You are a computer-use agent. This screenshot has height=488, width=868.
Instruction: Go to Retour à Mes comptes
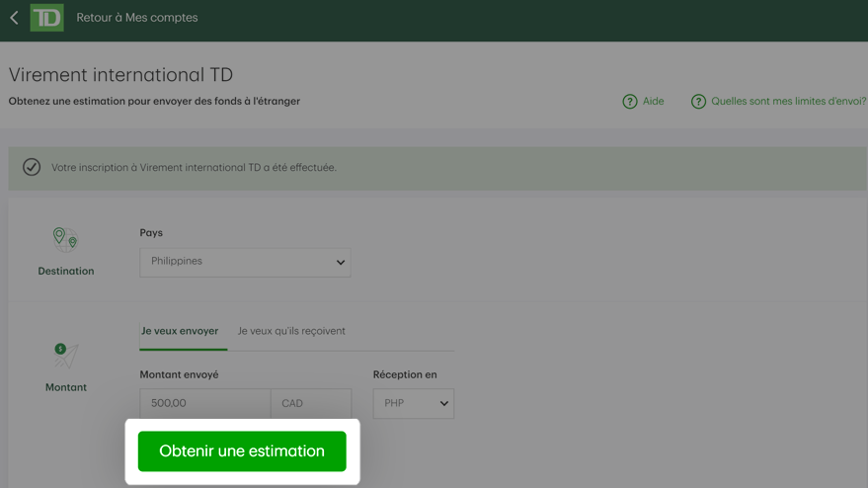tap(136, 18)
